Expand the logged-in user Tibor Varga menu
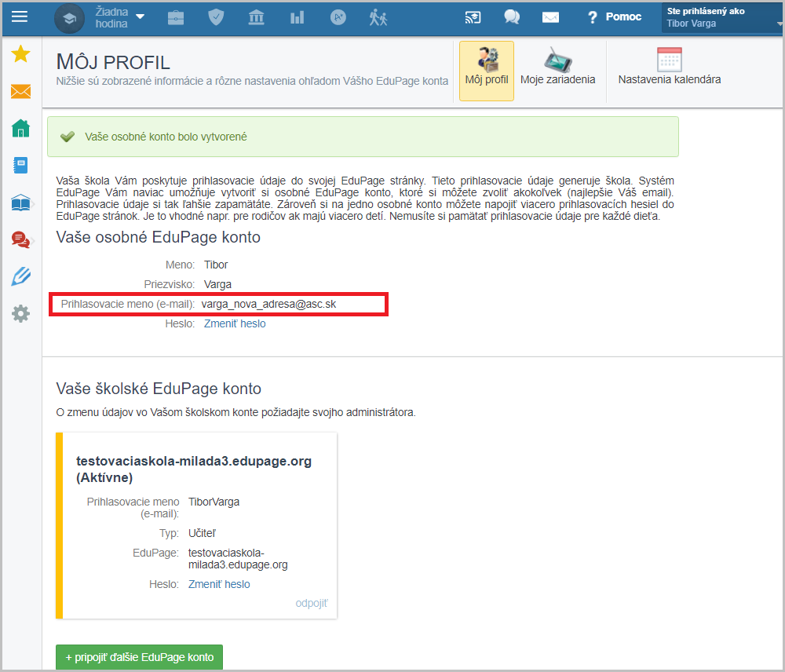This screenshot has width=785, height=672. (x=721, y=17)
